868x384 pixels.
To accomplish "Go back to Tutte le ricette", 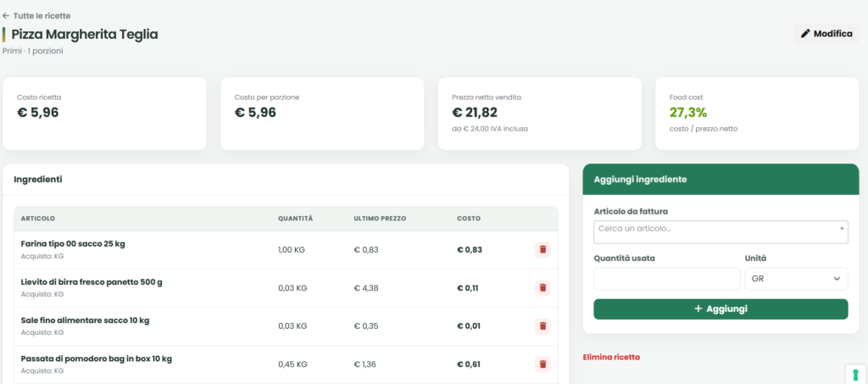I will tap(36, 15).
